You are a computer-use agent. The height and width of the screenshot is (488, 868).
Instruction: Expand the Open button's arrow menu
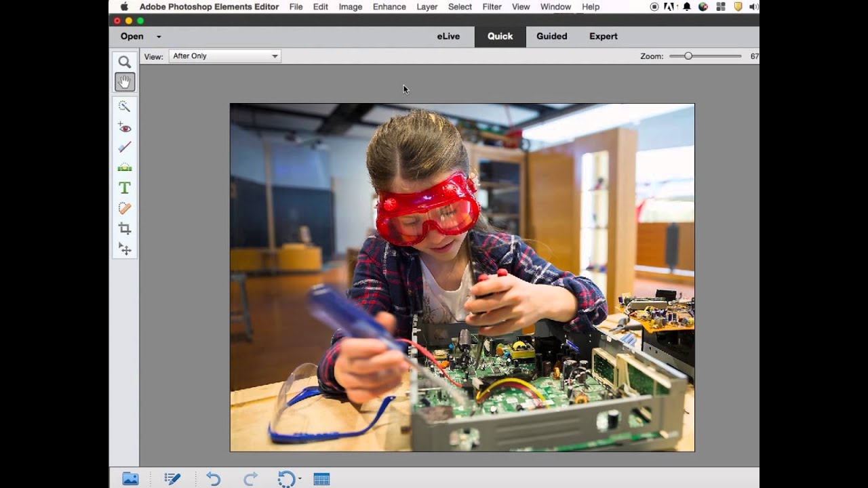(x=159, y=37)
